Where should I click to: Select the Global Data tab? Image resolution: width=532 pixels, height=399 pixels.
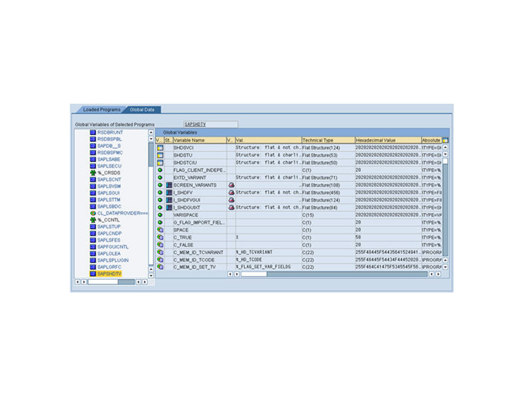point(142,110)
